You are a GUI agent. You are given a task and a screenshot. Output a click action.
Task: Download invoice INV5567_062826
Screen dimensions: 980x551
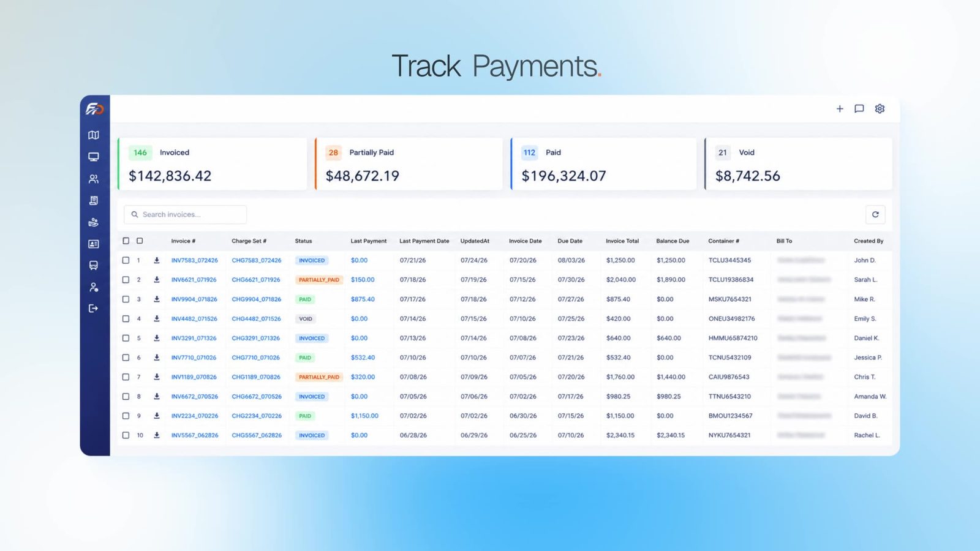click(157, 435)
